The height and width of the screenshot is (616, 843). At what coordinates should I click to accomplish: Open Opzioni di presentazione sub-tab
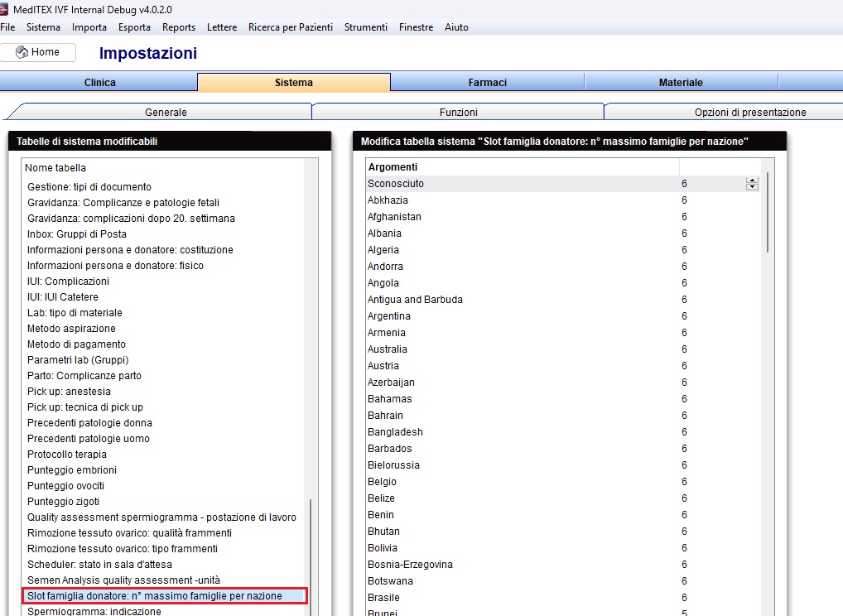click(x=750, y=112)
